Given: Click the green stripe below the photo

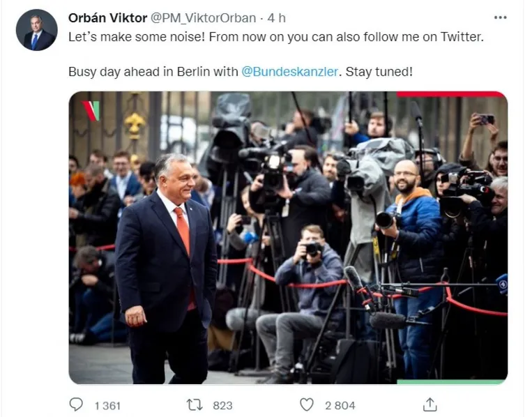Looking at the screenshot, I should (450, 381).
